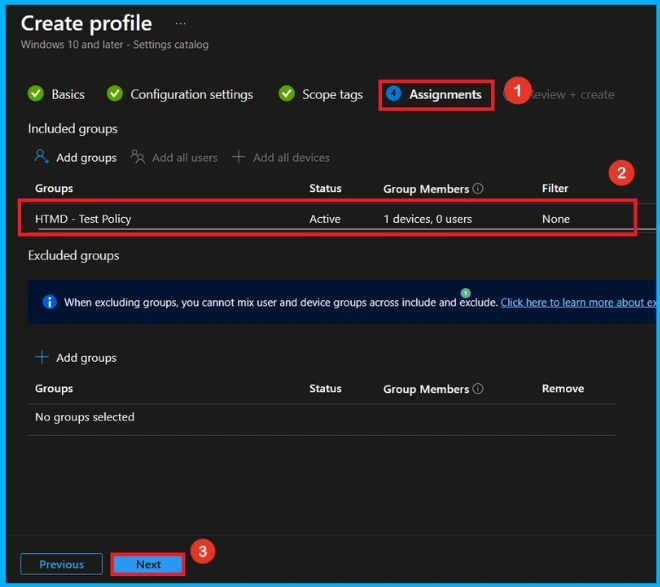
Task: Click Add groups under Excluded groups
Action: point(86,358)
